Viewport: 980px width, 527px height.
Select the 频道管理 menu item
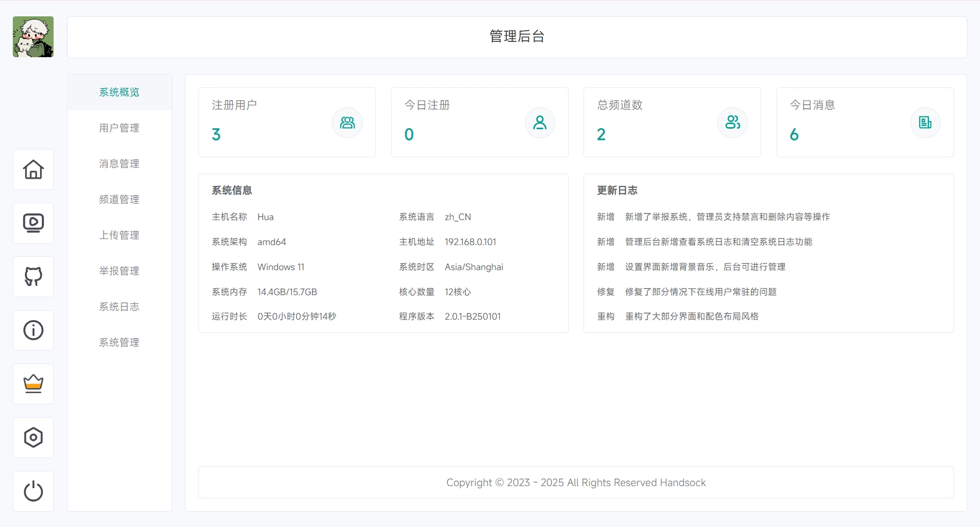119,200
